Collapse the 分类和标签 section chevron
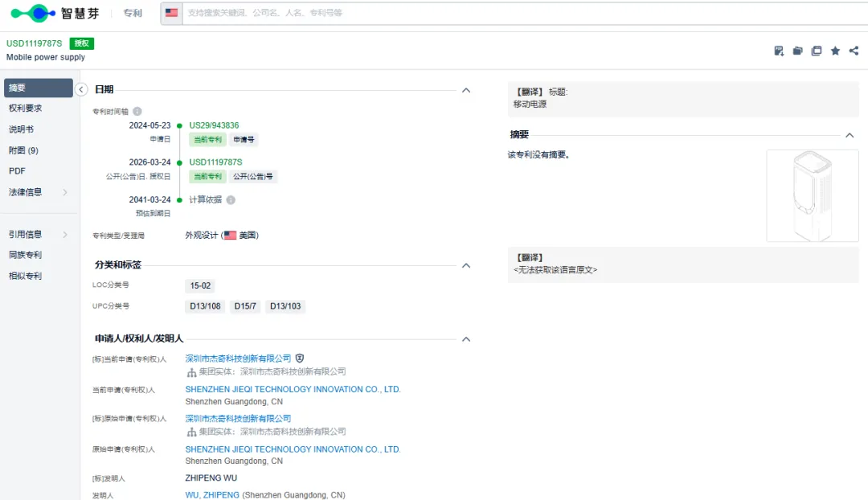Image resolution: width=868 pixels, height=500 pixels. (x=466, y=266)
